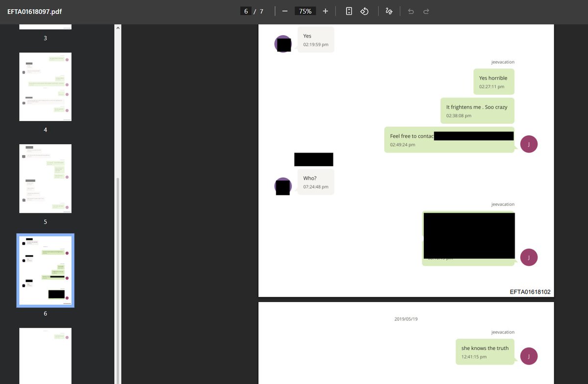Image resolution: width=588 pixels, height=384 pixels.
Task: Zoom in using the plus button
Action: coord(325,11)
